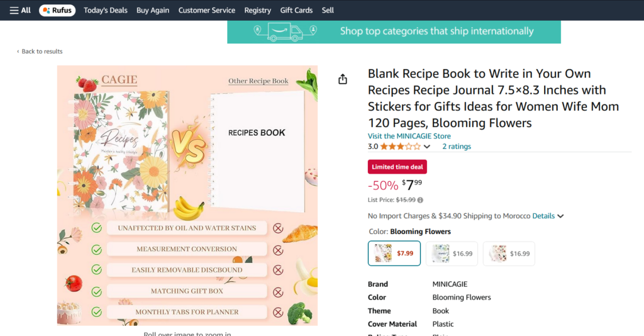Image resolution: width=644 pixels, height=336 pixels.
Task: Expand the rating breakdown chevron
Action: tap(427, 147)
